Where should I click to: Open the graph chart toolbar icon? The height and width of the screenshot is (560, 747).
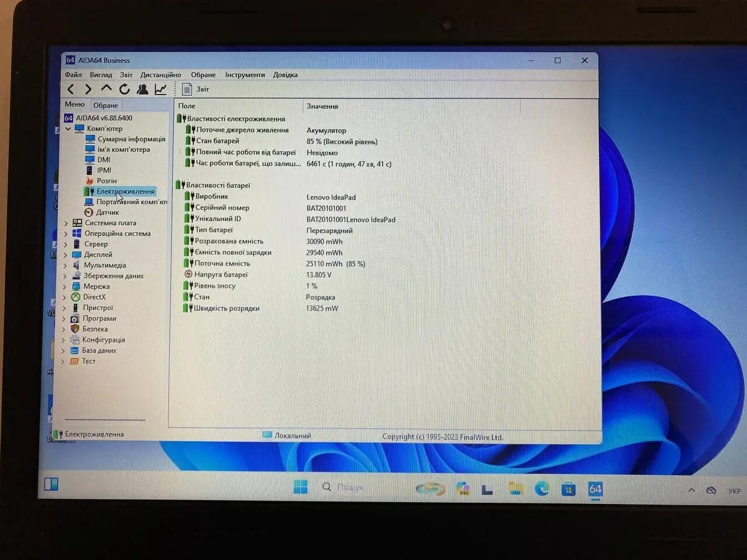click(161, 90)
